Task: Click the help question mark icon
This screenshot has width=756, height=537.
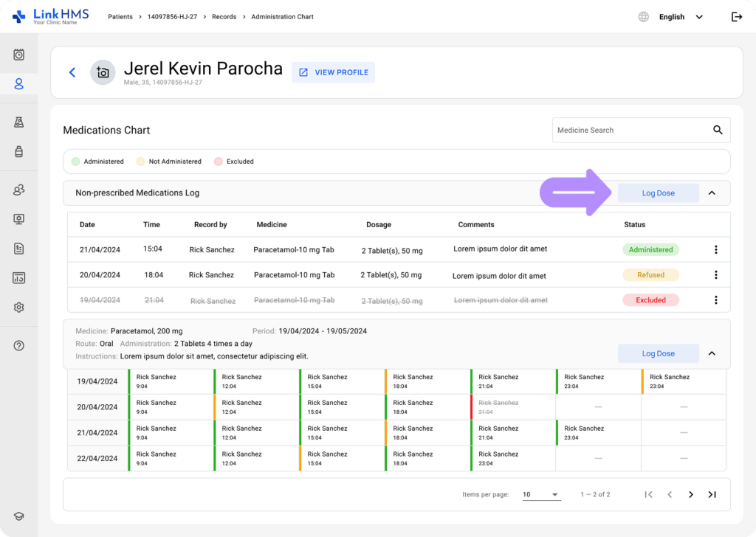Action: (19, 345)
